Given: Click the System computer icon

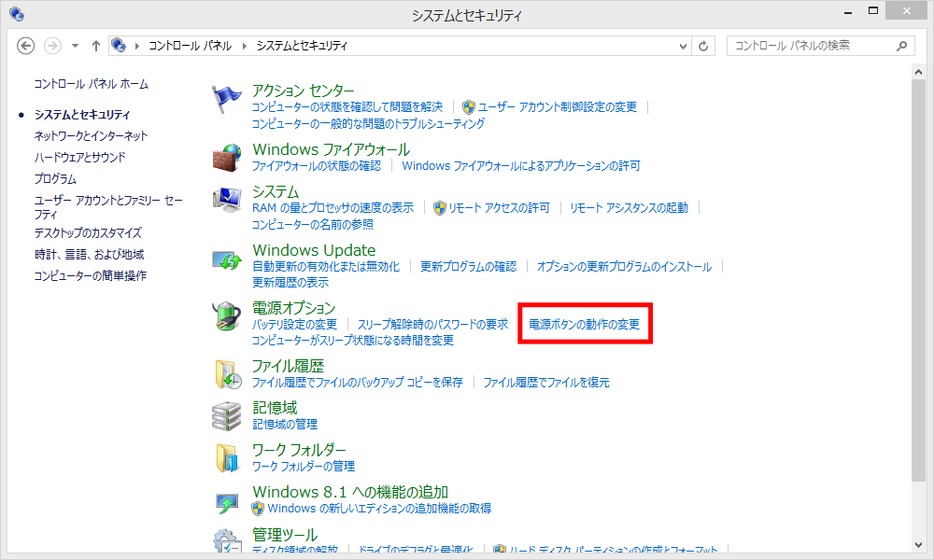Looking at the screenshot, I should click(227, 200).
